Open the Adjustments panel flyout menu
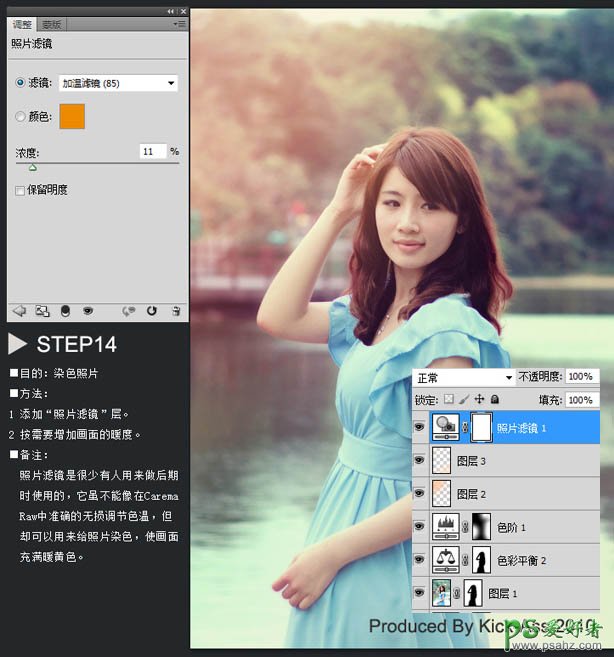 [179, 23]
